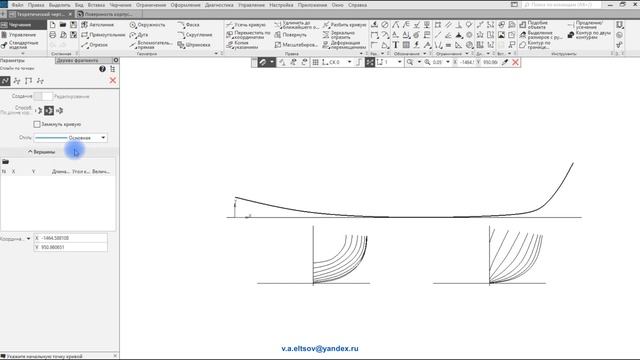Select the spline by points mode icon

coord(5,81)
